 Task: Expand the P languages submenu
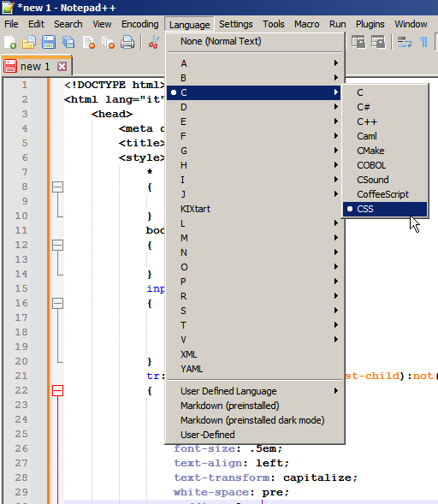pyautogui.click(x=255, y=282)
